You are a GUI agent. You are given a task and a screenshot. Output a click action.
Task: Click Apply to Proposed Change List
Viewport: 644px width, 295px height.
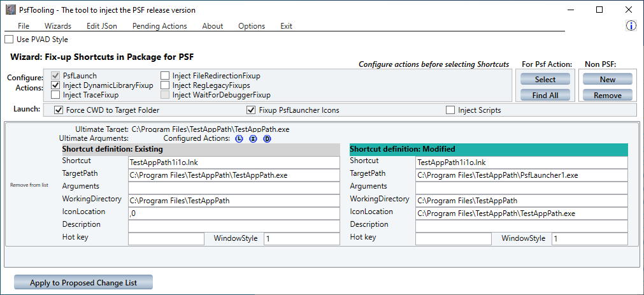[83, 283]
